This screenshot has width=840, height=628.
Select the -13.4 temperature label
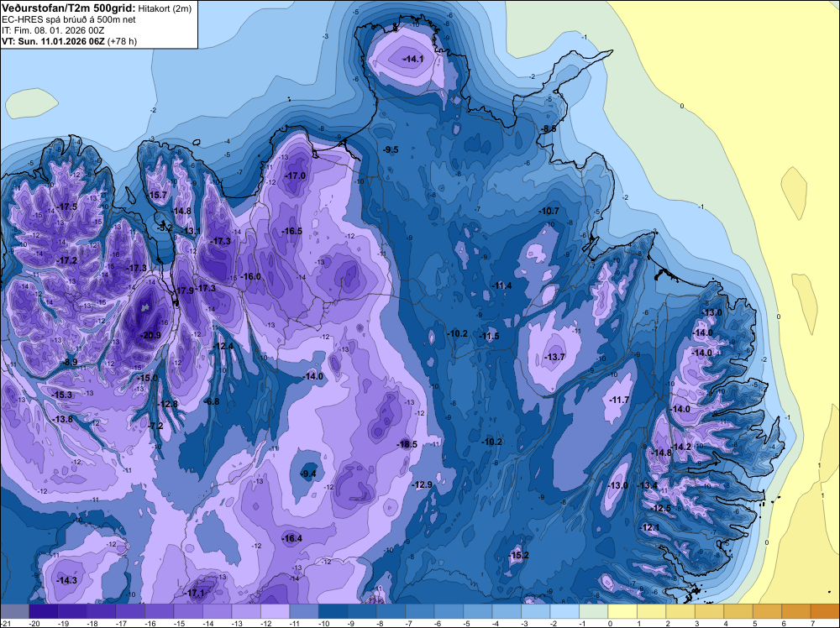tap(647, 485)
